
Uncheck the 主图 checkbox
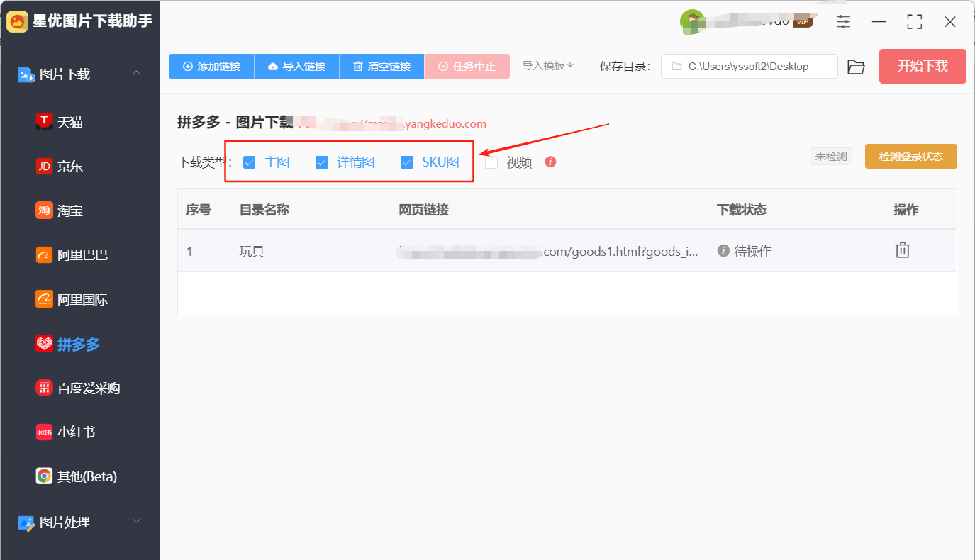tap(249, 162)
